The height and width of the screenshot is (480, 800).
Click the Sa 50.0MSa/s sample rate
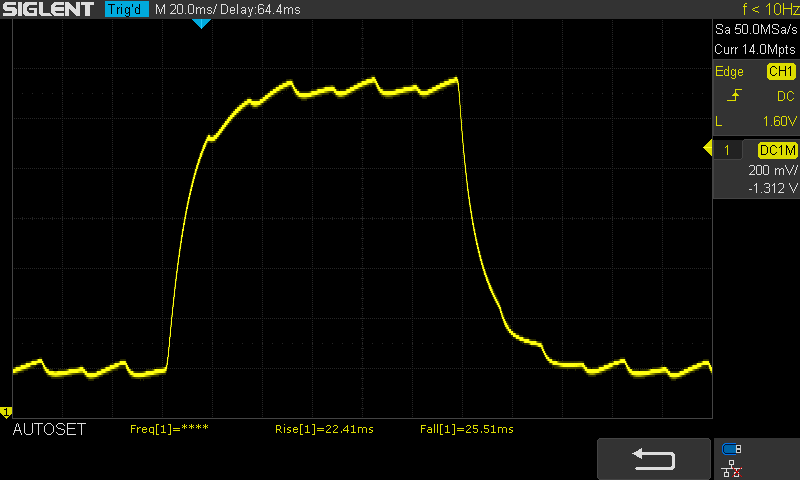pyautogui.click(x=756, y=30)
